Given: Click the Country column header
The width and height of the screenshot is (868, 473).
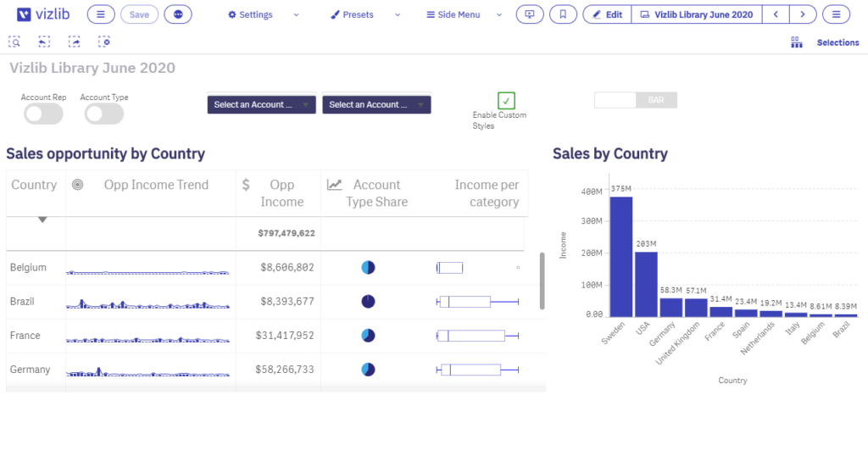Looking at the screenshot, I should [34, 185].
